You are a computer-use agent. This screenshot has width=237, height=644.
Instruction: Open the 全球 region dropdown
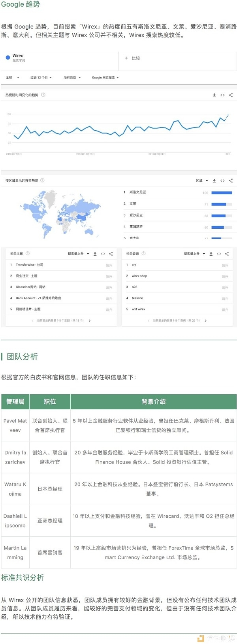[12, 78]
